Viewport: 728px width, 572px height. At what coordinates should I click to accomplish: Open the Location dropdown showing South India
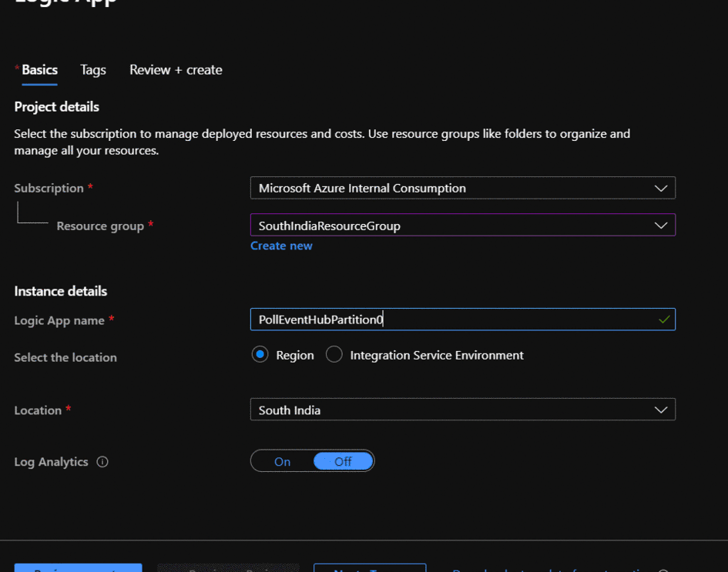point(462,410)
